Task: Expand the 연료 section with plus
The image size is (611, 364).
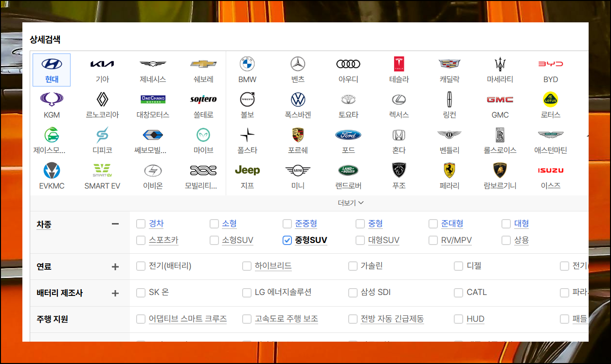Action: pyautogui.click(x=115, y=267)
